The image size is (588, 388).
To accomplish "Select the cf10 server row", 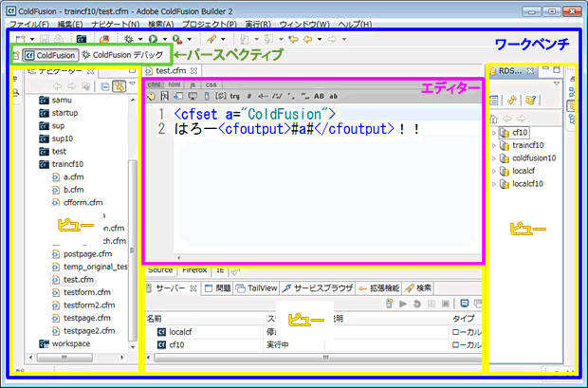I will point(314,345).
